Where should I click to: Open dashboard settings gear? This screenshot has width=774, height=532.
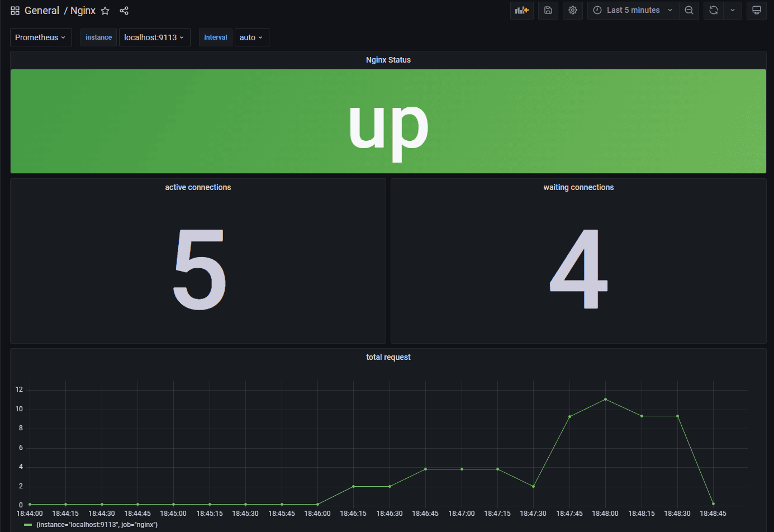pyautogui.click(x=573, y=10)
